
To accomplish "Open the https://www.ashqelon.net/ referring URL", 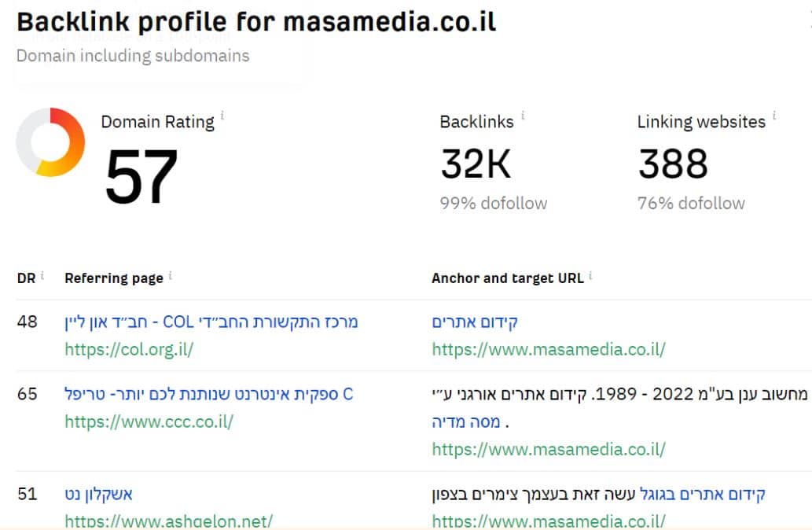I will pos(168,521).
